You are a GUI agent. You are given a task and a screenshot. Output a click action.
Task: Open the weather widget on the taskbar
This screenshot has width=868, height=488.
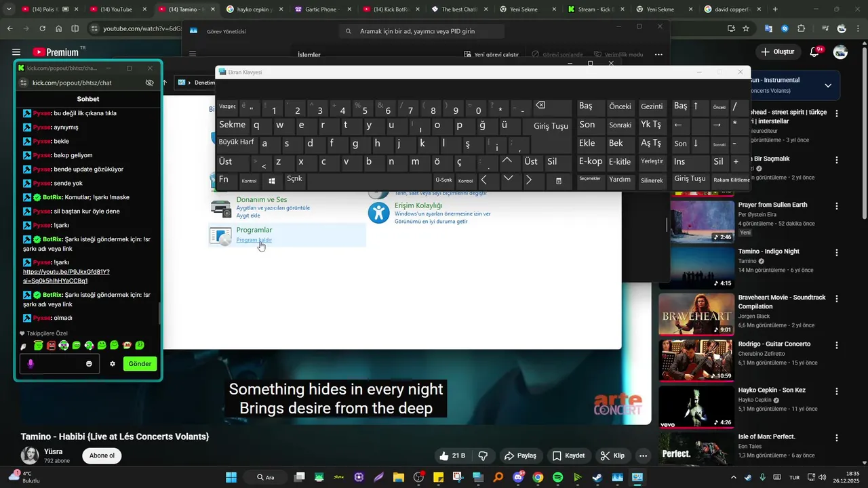click(x=25, y=476)
